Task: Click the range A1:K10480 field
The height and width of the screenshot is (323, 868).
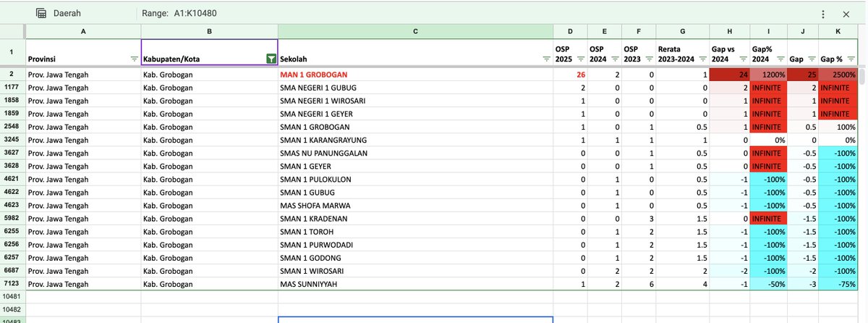Action: 196,13
